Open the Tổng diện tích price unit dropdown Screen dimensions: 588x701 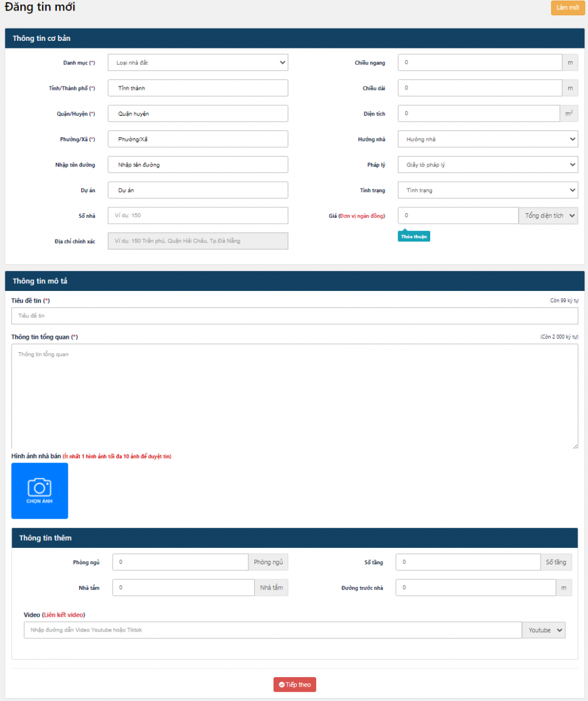(548, 216)
